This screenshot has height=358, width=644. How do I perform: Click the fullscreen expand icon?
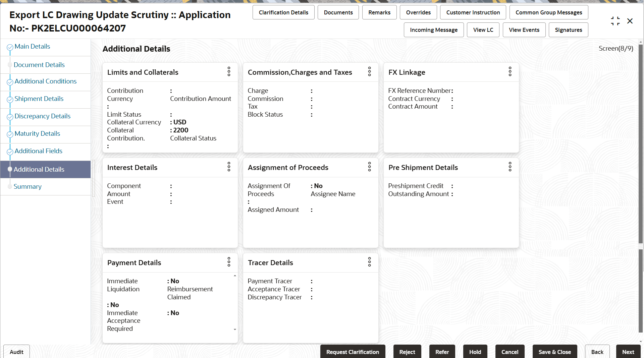[615, 20]
